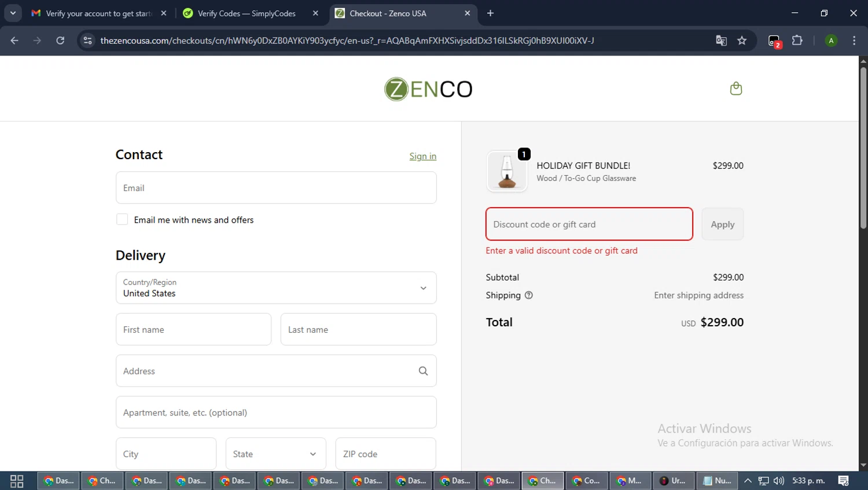
Task: Open the Windows notification center
Action: [844, 481]
